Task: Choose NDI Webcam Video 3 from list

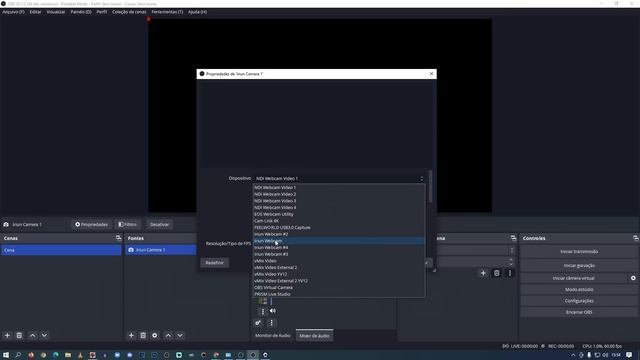Action: [x=339, y=201]
